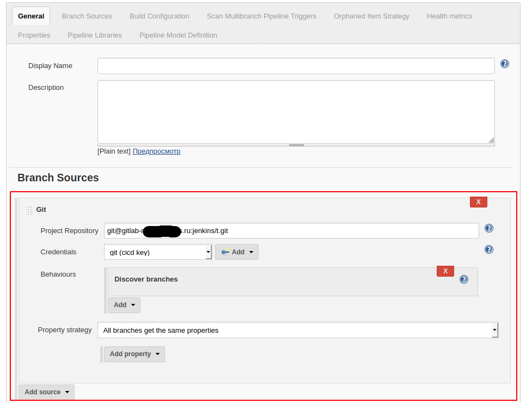This screenshot has width=532, height=403.
Task: Open the Add behaviour dropdown
Action: (124, 305)
